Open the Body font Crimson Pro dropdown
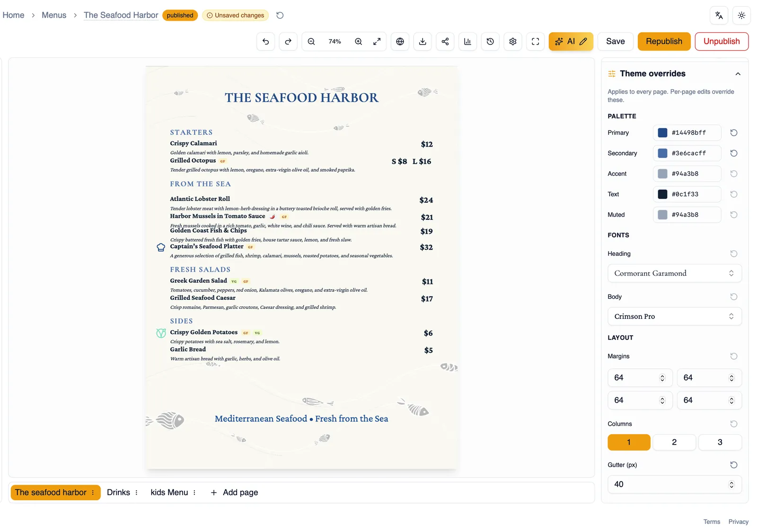The width and height of the screenshot is (757, 532). [x=675, y=316]
